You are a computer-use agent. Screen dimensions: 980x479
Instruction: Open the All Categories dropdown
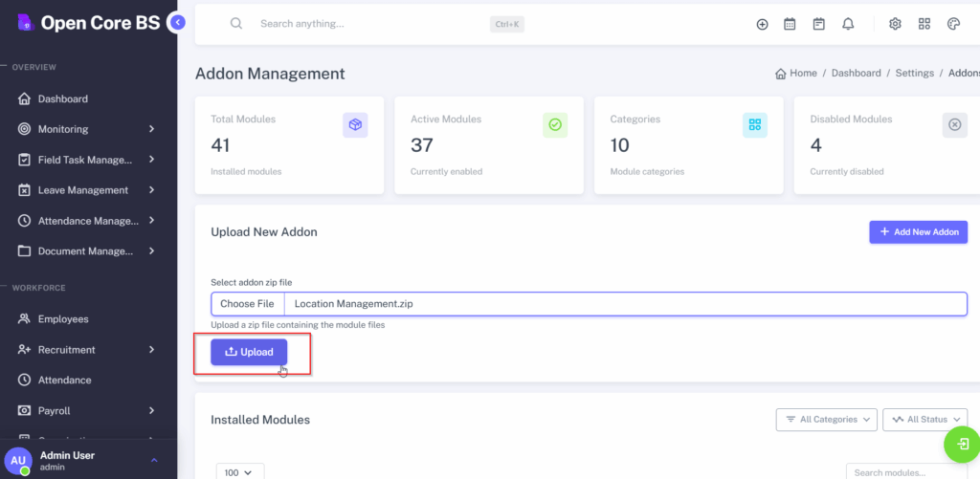(827, 419)
